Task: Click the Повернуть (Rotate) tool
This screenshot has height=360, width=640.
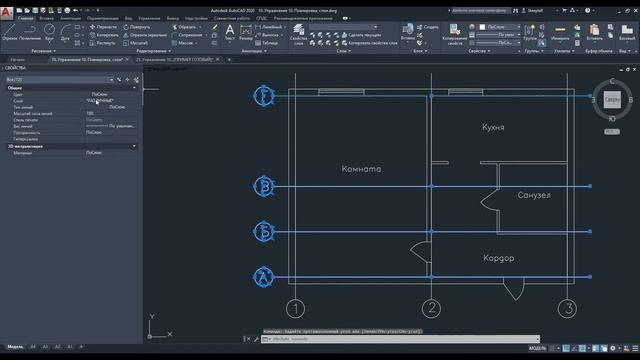Action: pos(137,27)
